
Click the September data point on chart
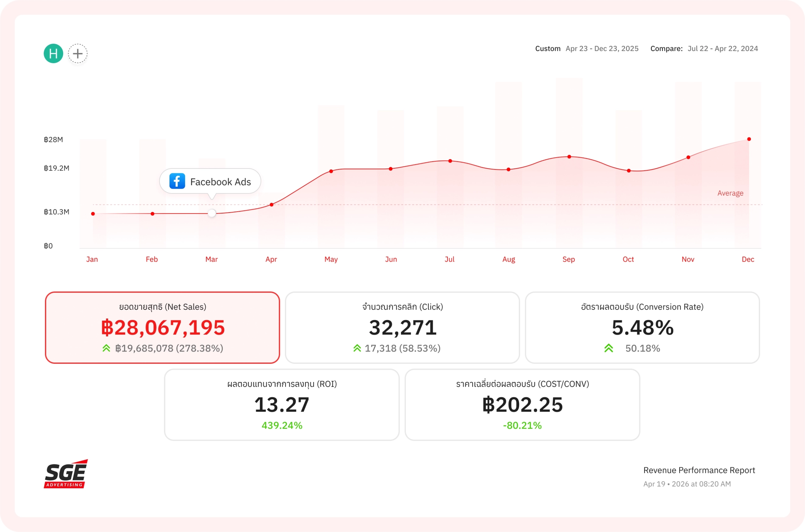click(x=569, y=157)
